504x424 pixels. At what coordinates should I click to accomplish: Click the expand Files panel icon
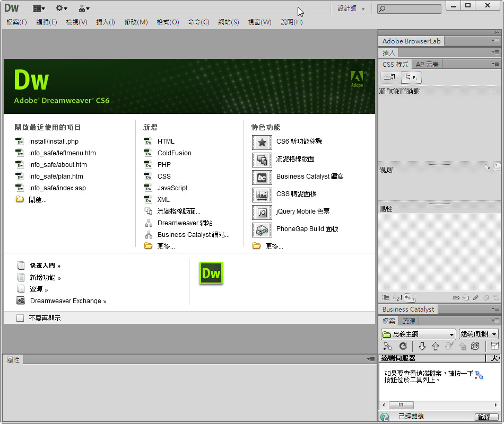(x=494, y=346)
